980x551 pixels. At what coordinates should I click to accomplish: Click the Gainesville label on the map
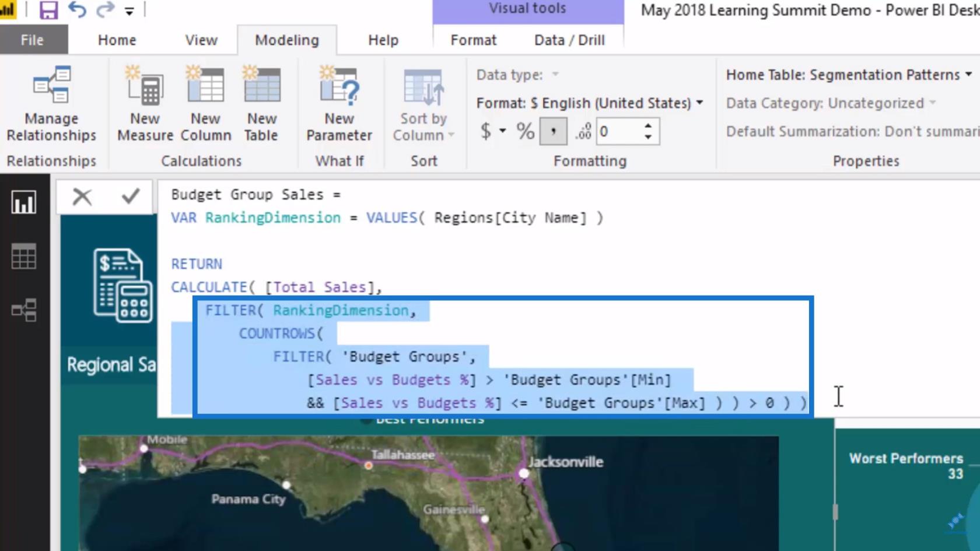point(454,510)
